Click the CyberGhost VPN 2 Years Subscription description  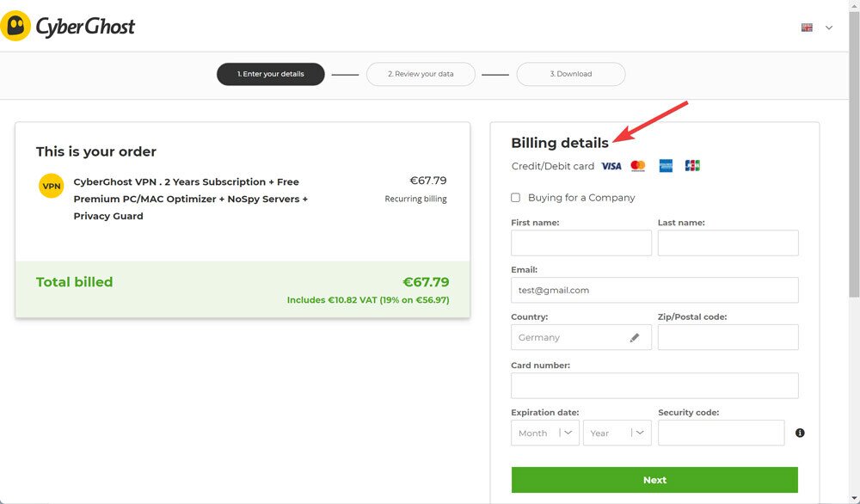point(191,199)
